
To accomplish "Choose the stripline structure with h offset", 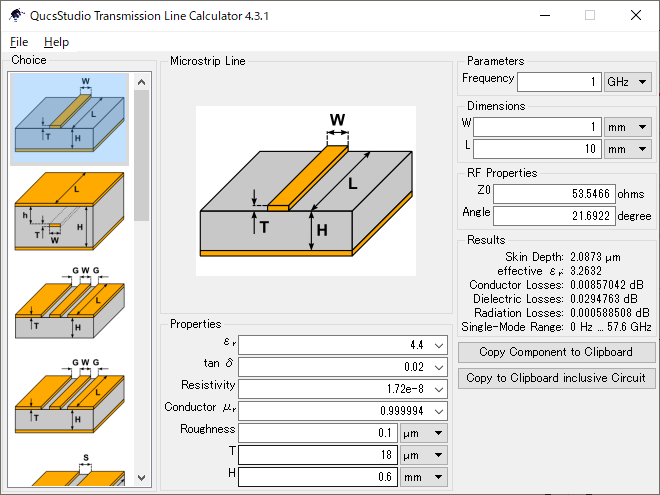I will point(69,211).
